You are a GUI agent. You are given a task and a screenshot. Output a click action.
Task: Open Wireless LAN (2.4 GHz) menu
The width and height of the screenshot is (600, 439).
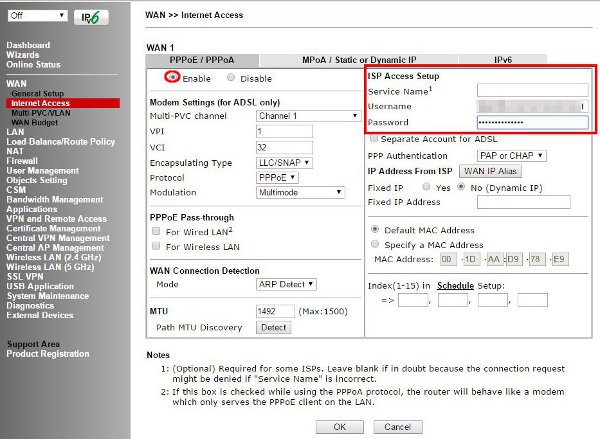[x=54, y=257]
